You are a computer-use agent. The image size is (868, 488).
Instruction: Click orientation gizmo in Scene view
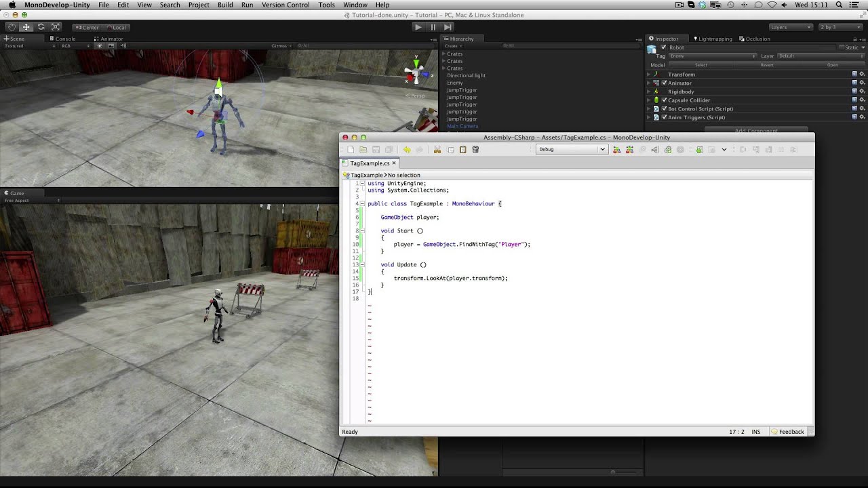pyautogui.click(x=415, y=71)
